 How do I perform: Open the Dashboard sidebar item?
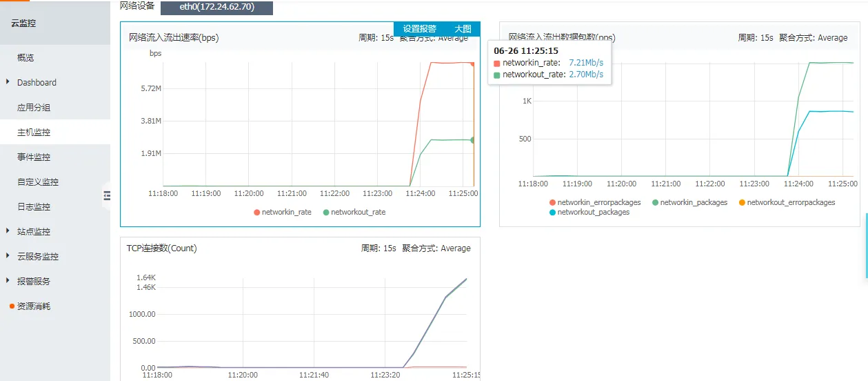coord(37,82)
